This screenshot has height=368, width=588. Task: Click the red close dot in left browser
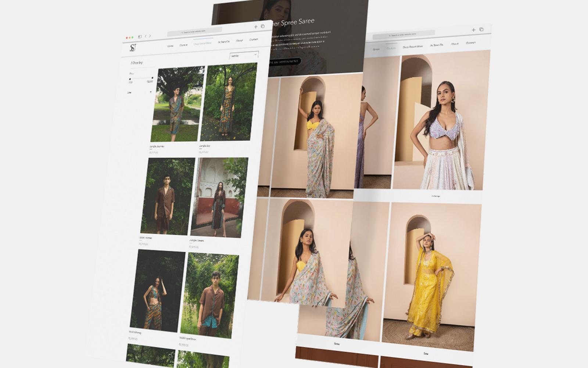(x=127, y=38)
